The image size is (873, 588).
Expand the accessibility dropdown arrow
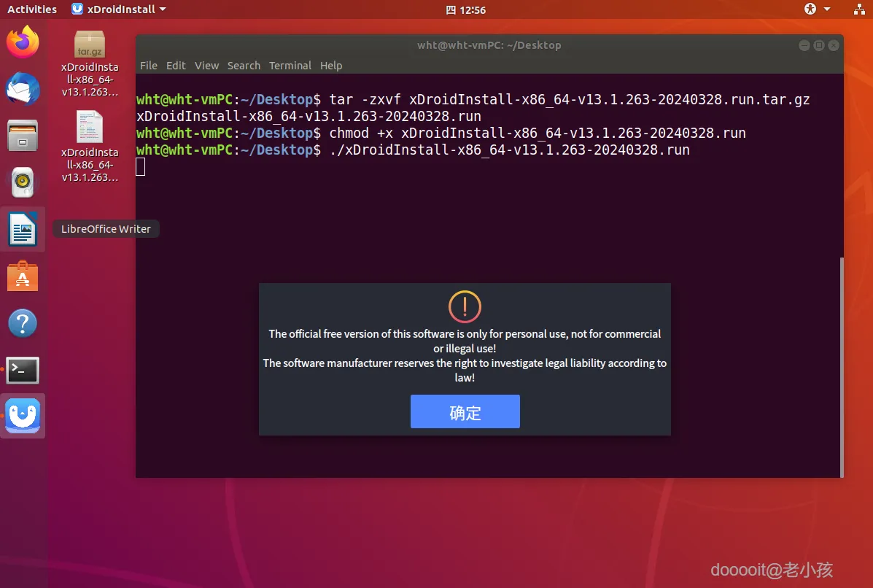coord(827,9)
